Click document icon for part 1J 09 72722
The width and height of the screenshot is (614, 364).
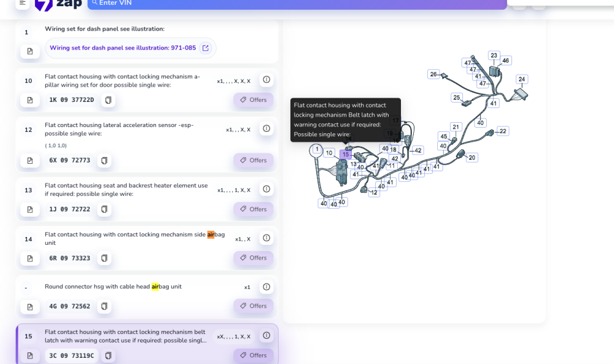30,209
